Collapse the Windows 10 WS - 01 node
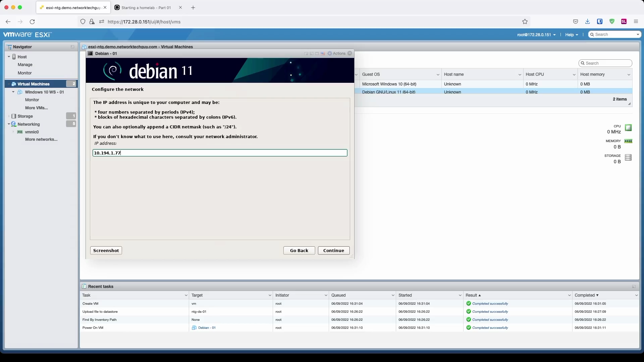 13,92
